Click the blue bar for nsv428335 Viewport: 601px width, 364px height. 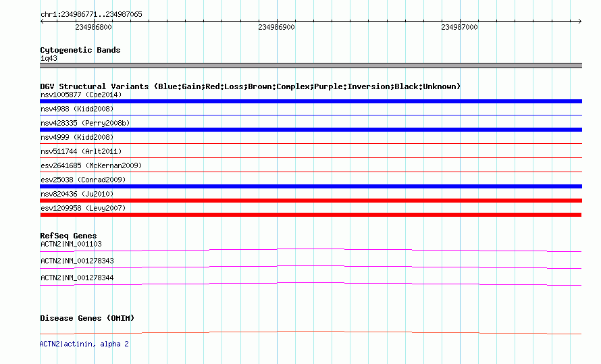point(311,130)
